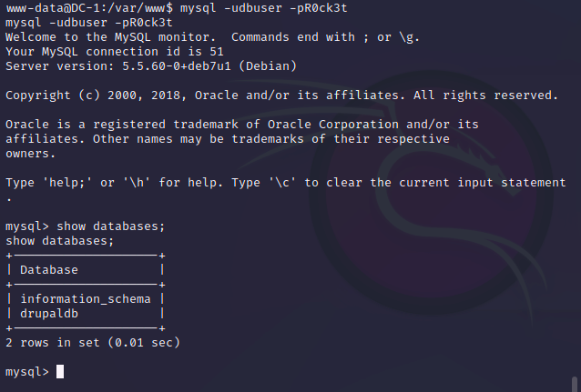
Task: Click the Oracle copyright notice line
Action: (x=280, y=95)
